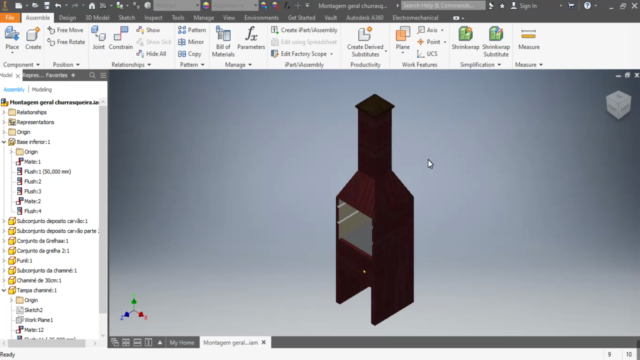Click the Copy components tool
Viewport: 640px width, 360px height.
pos(190,53)
